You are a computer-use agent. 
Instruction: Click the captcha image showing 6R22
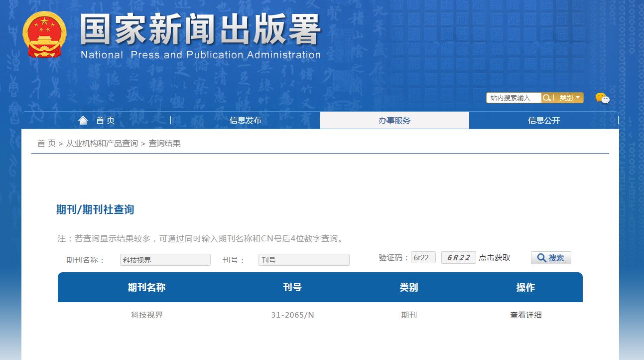(x=458, y=257)
